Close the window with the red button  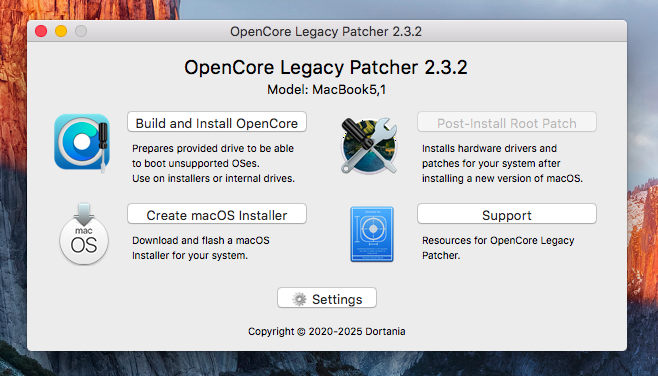[x=41, y=31]
